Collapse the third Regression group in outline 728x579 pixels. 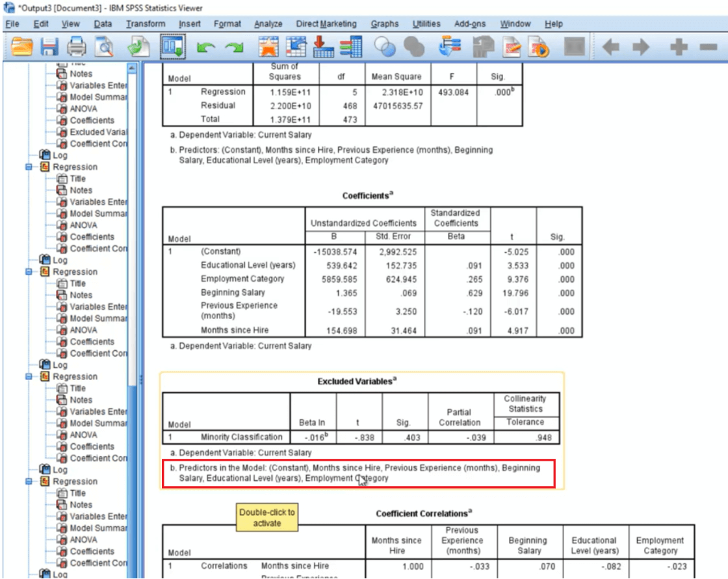(x=29, y=376)
